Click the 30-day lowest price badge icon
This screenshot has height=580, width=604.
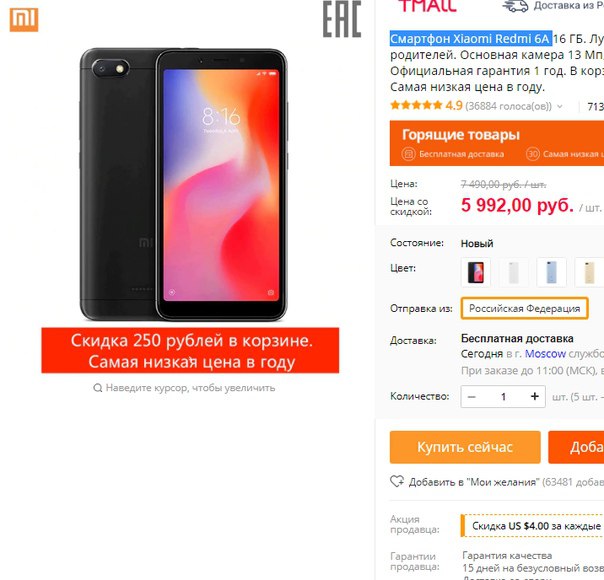click(x=533, y=154)
